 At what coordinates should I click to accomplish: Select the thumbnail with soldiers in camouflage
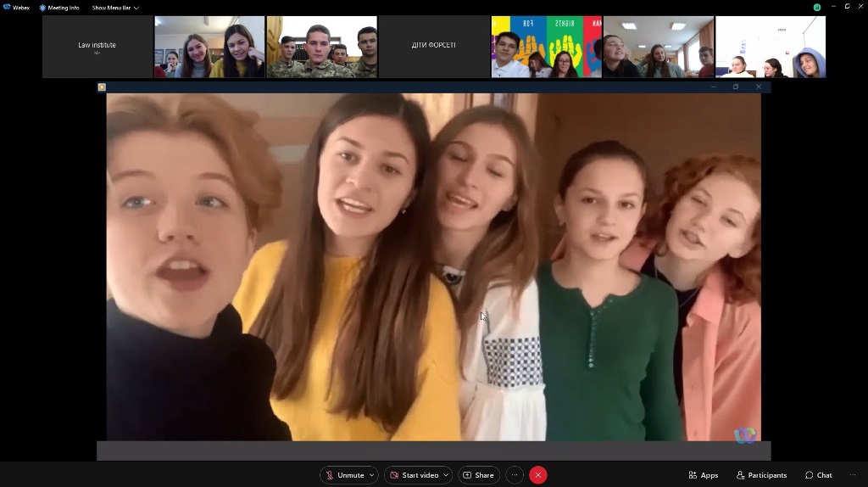click(322, 47)
